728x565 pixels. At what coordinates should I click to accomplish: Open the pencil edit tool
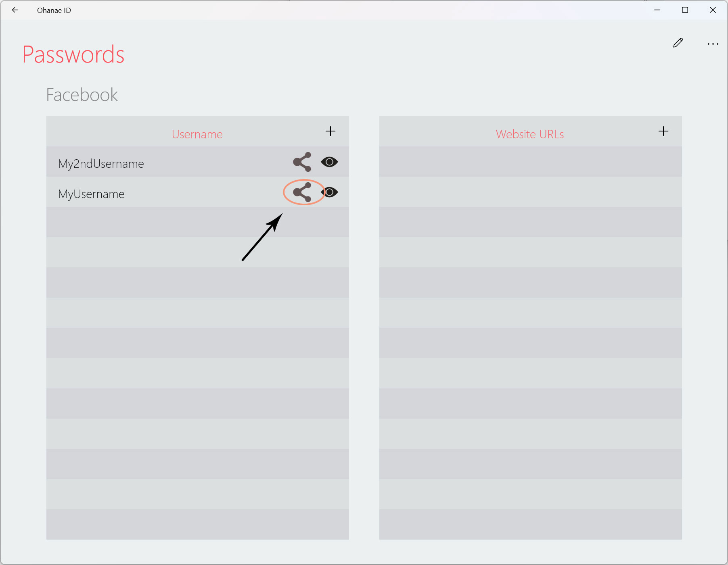point(678,43)
